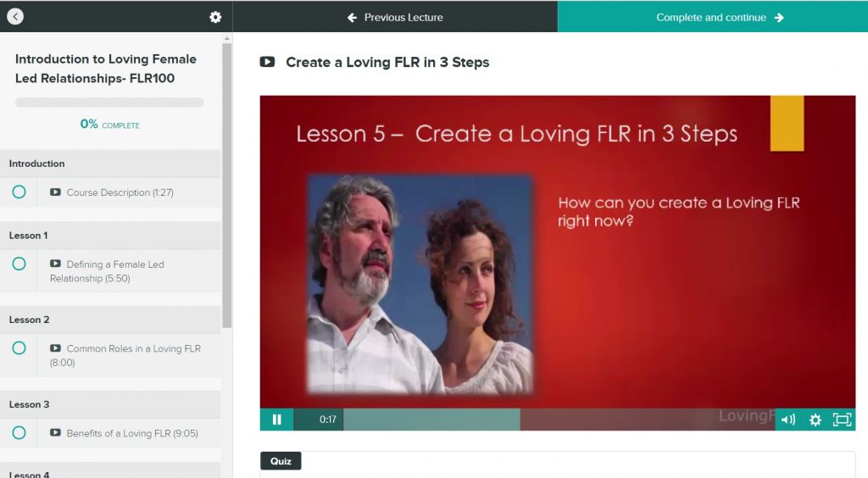This screenshot has height=478, width=868.
Task: Click video icon next to Defining a Female
Action: (55, 264)
